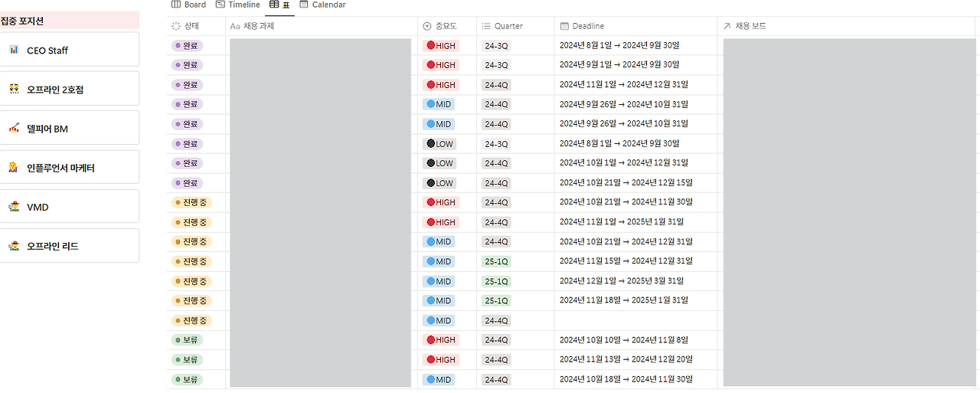Click the 델피어 BM icon
980x393 pixels.
14,128
